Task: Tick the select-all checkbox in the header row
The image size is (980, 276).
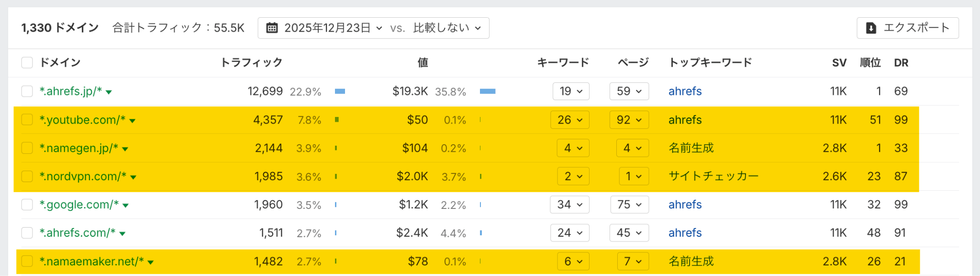Action: (x=27, y=63)
